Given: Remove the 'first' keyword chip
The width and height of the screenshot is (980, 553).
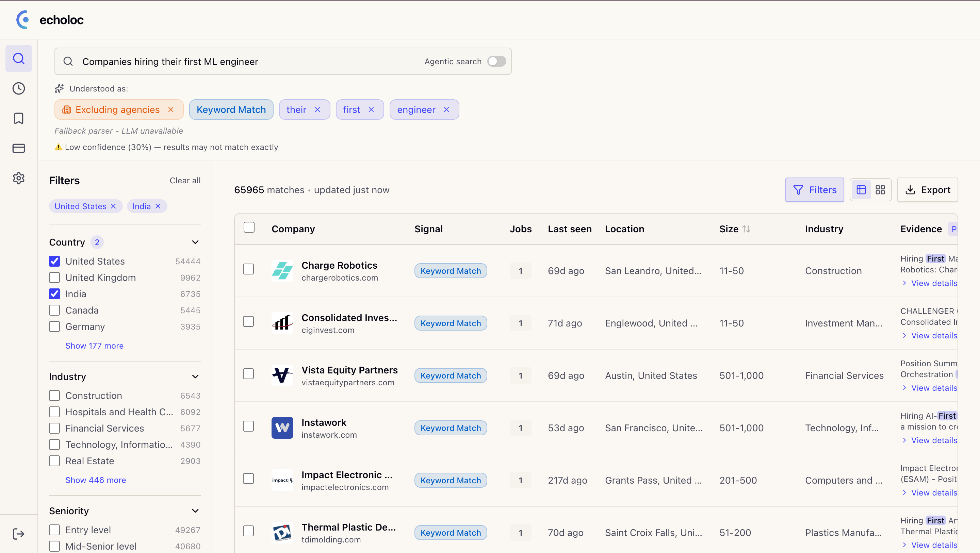Looking at the screenshot, I should (371, 110).
